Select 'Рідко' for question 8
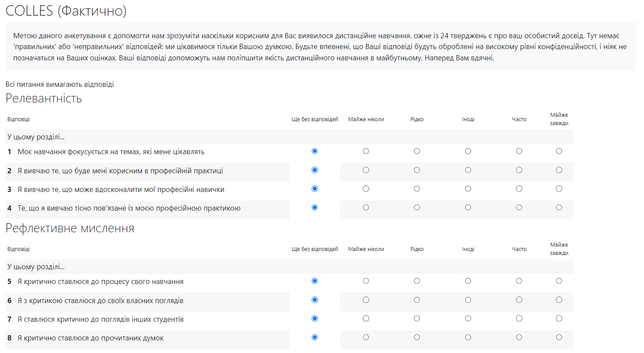This screenshot has height=353, width=644. pyautogui.click(x=417, y=337)
